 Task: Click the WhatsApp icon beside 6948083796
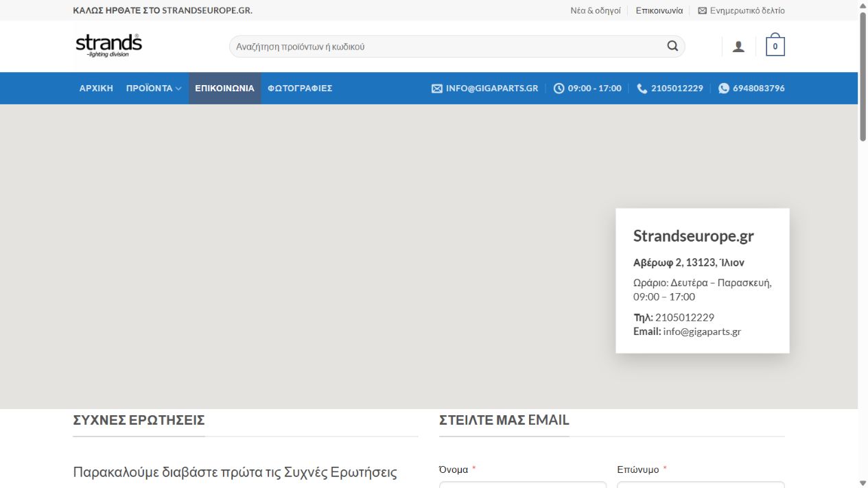click(724, 89)
